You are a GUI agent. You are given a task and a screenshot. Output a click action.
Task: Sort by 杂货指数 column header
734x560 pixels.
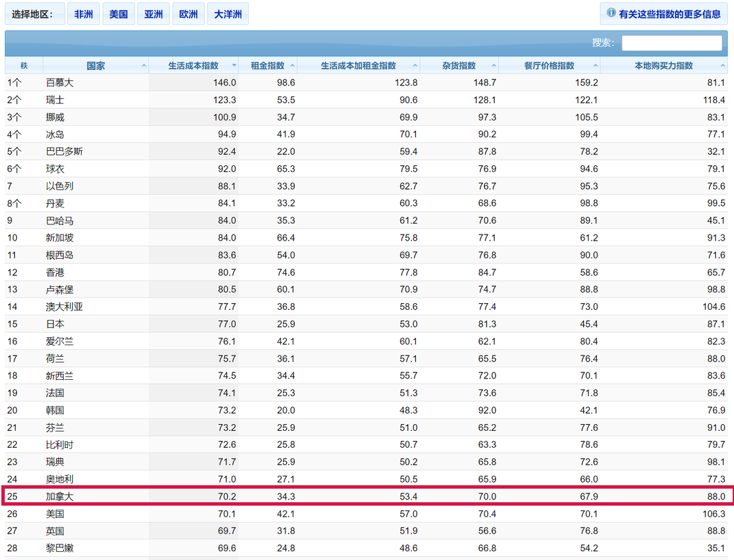(459, 65)
